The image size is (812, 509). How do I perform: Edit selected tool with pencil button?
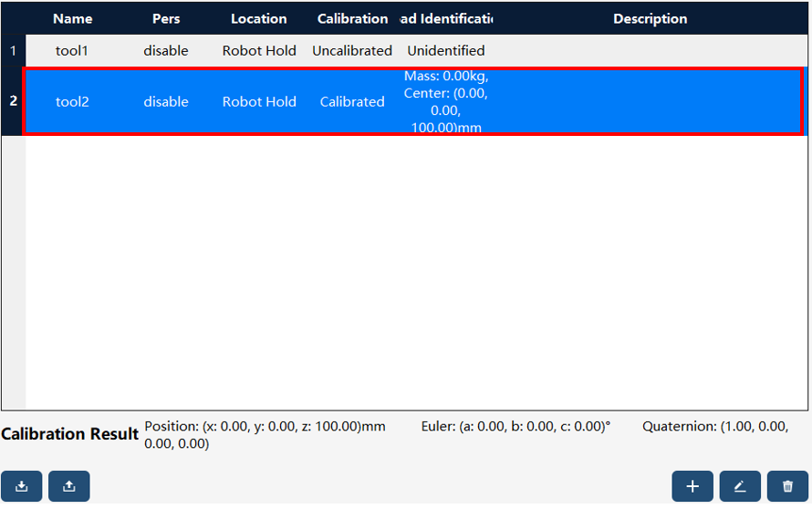740,485
